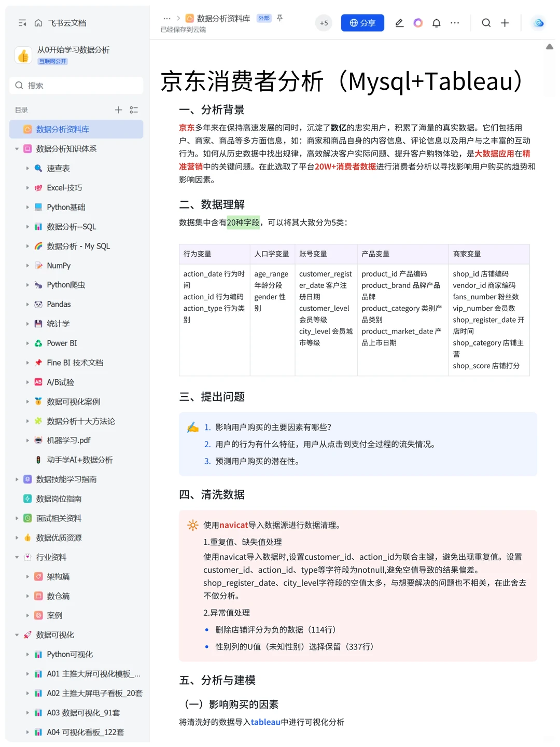The width and height of the screenshot is (560, 747).
Task: Click the list settings icon beside 目录 plus
Action: (133, 109)
